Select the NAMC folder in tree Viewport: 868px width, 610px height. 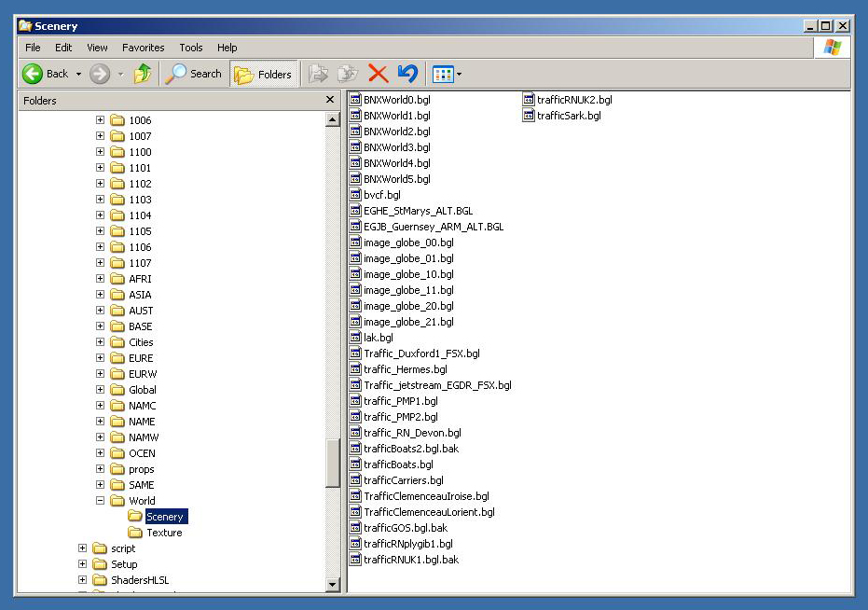[143, 406]
